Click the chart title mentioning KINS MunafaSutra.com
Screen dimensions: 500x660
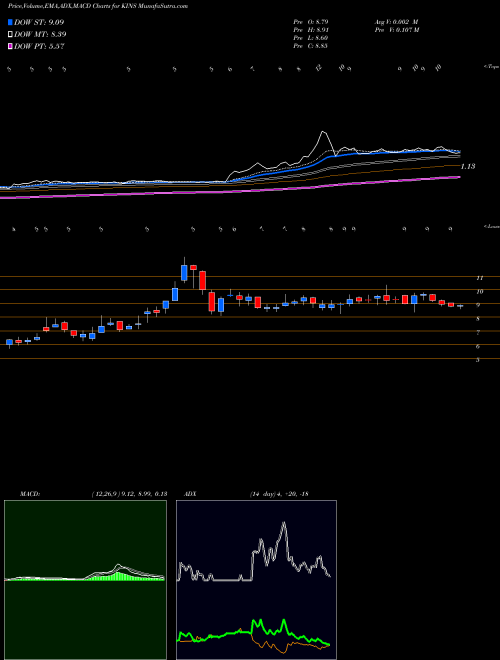(x=98, y=6)
